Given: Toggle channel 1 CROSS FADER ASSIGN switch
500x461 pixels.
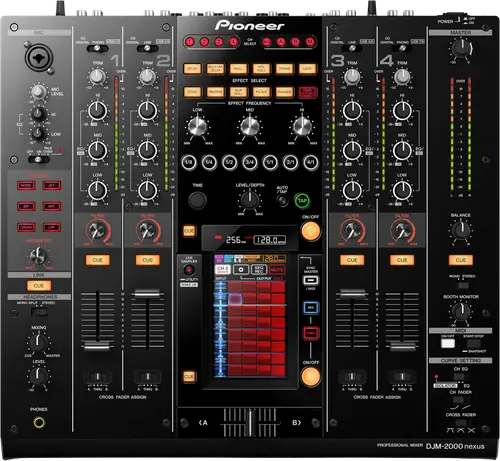Looking at the screenshot, I should coord(98,377).
